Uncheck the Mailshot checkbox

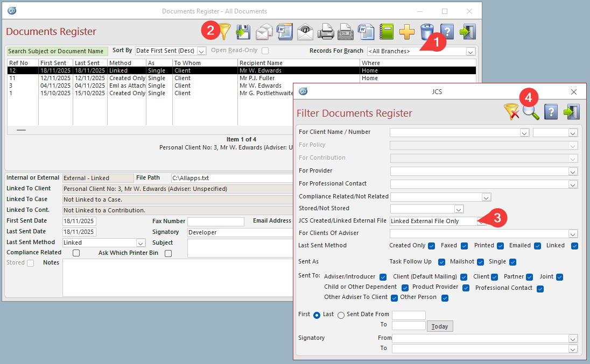point(479,262)
